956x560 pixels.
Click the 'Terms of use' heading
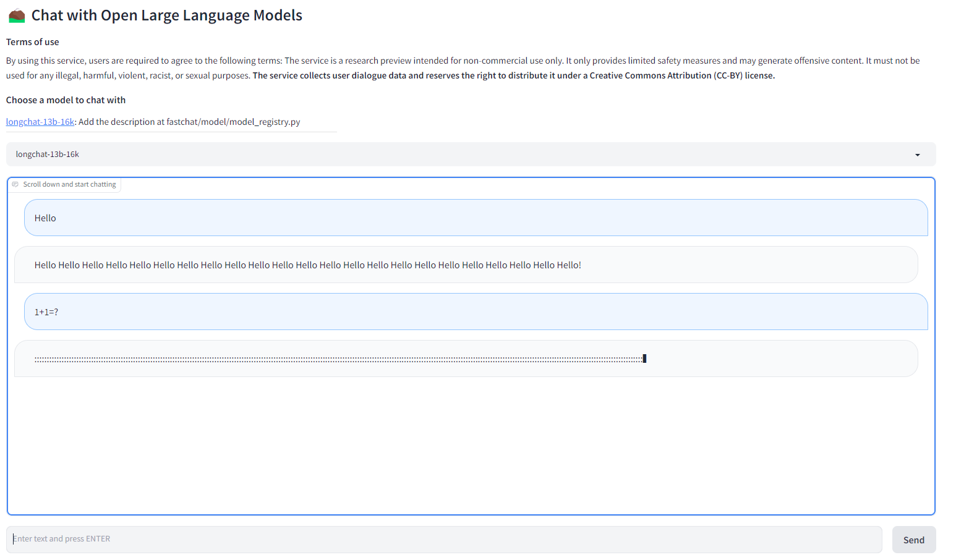32,41
